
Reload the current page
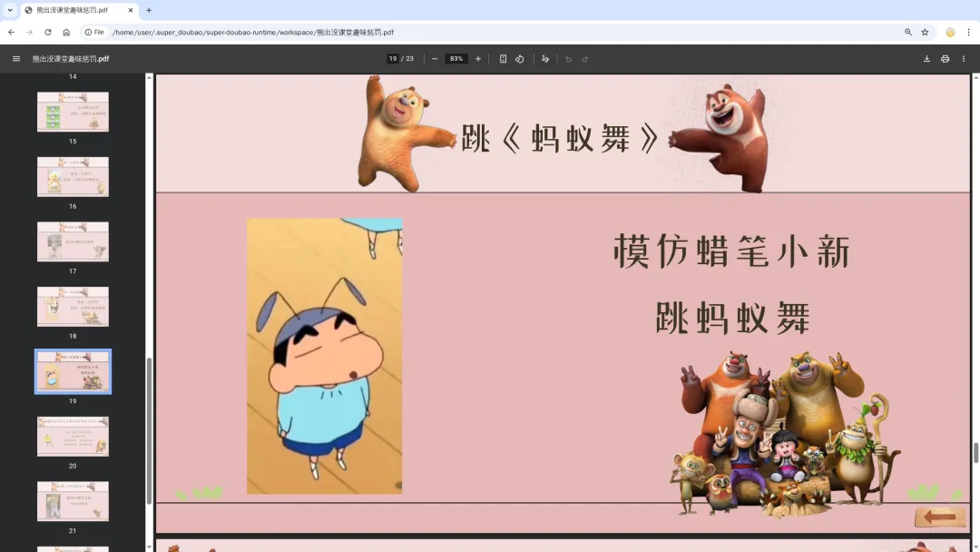(x=47, y=32)
